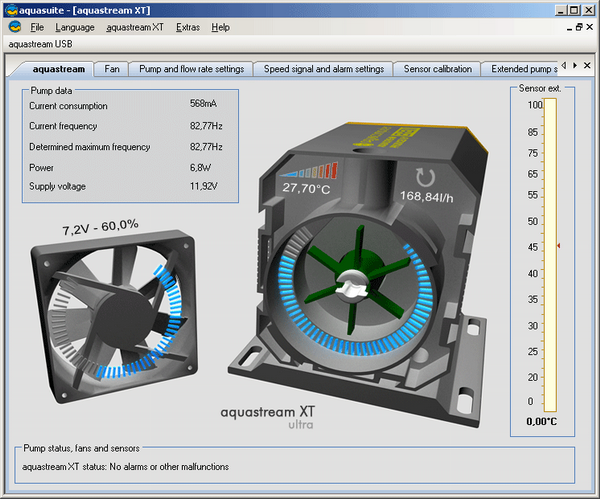Image resolution: width=600 pixels, height=499 pixels.
Task: Open Pump and flow rate settings tab
Action: coord(191,69)
